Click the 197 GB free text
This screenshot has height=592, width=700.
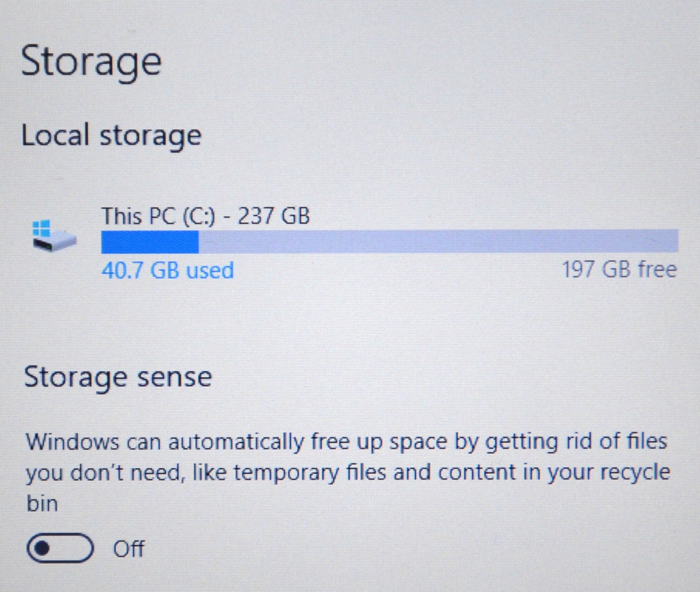click(x=619, y=269)
